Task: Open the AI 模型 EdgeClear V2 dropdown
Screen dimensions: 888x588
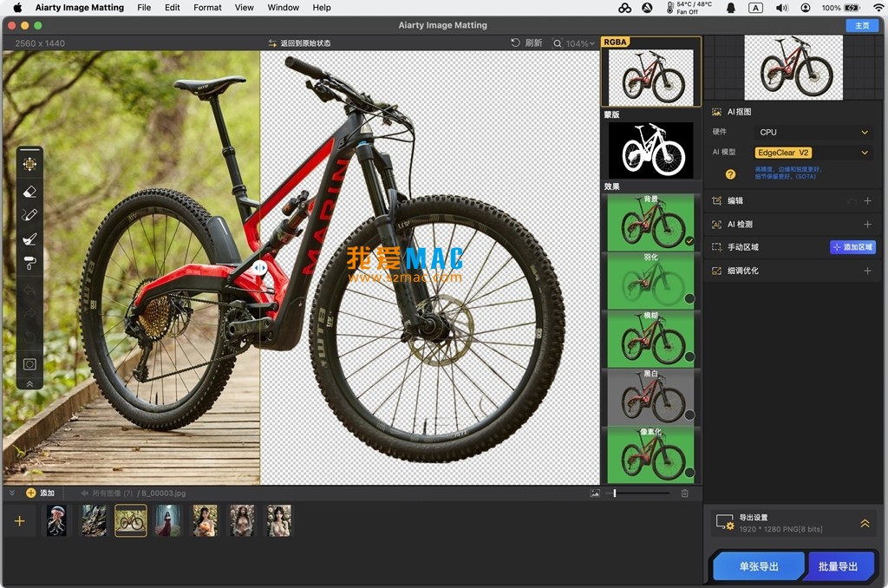Action: click(x=813, y=153)
